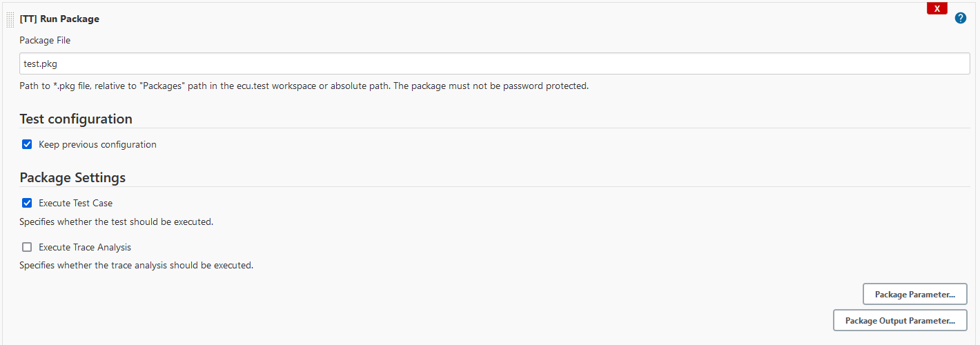980x345 pixels.
Task: Enable the Execute Trace Analysis checkbox
Action: [x=27, y=247]
